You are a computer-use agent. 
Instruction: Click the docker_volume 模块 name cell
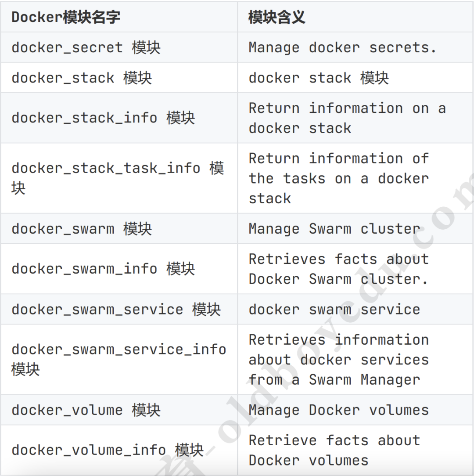point(86,410)
